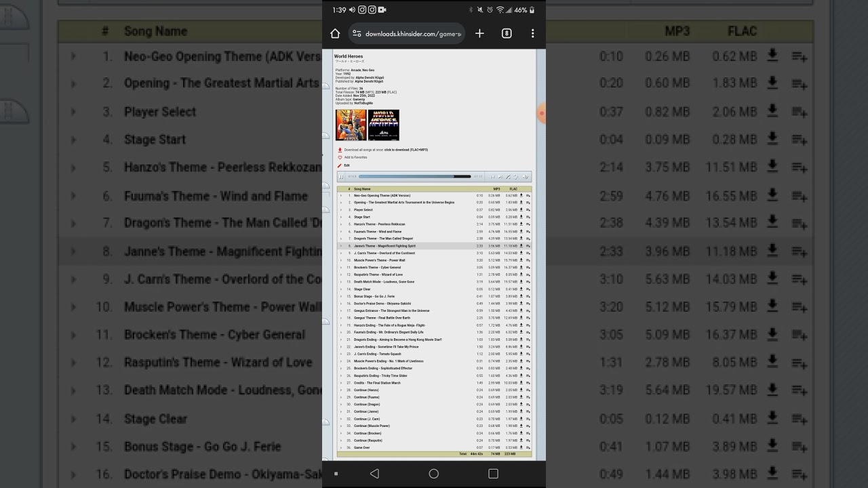Image resolution: width=868 pixels, height=488 pixels.
Task: Download Geegus' Theme - Final Battle Over Earth
Action: (521, 318)
